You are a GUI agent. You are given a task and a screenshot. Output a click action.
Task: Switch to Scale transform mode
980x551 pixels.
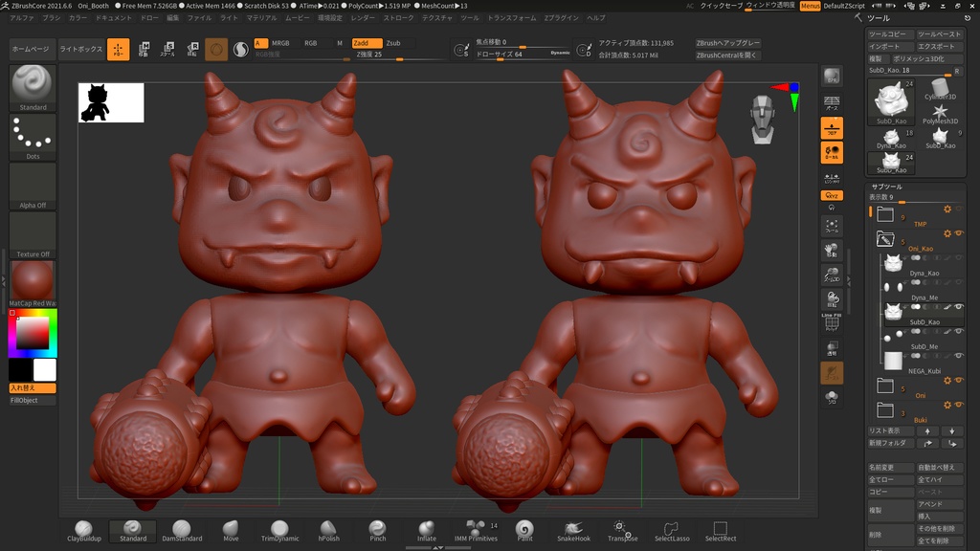167,50
